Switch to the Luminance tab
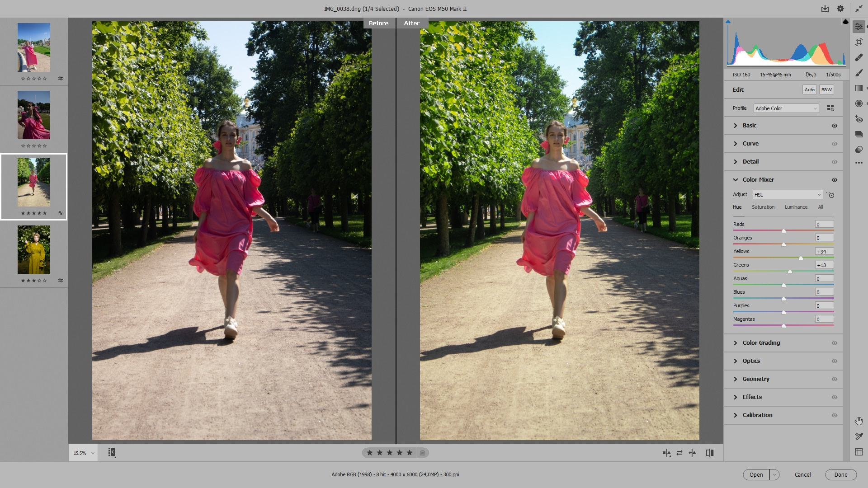This screenshot has height=488, width=868. (796, 207)
